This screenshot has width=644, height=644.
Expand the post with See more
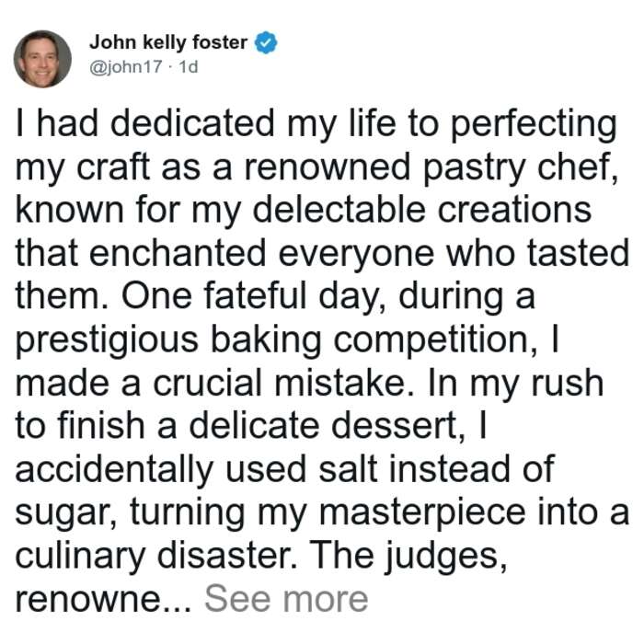(286, 599)
